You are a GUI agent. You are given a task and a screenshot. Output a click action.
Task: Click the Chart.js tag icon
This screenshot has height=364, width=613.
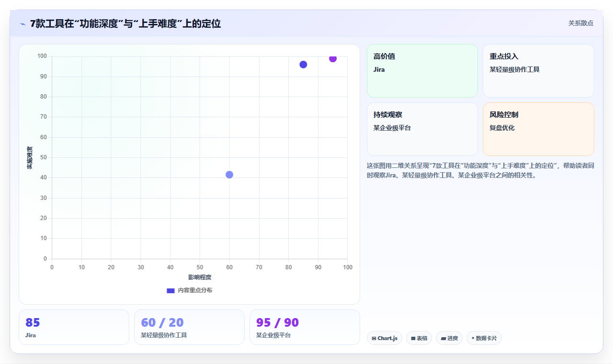coord(374,339)
